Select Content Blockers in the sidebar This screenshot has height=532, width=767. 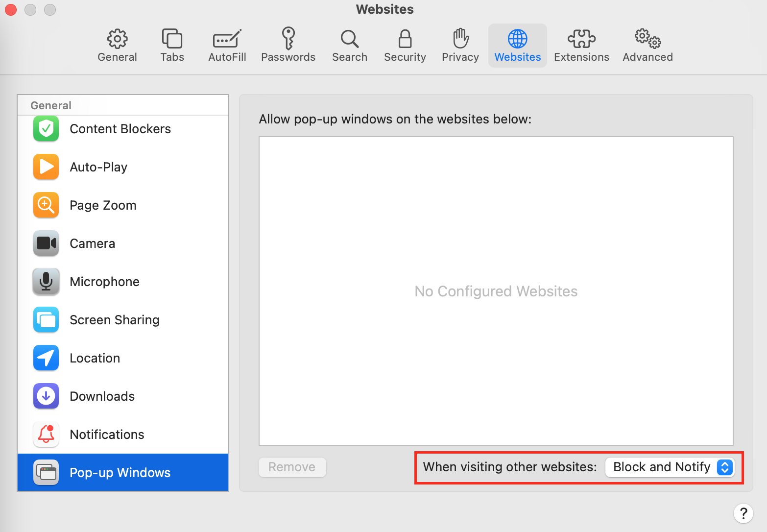123,129
